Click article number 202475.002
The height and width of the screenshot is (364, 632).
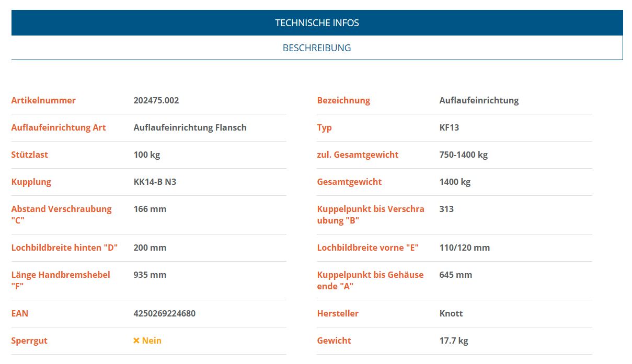click(x=156, y=100)
